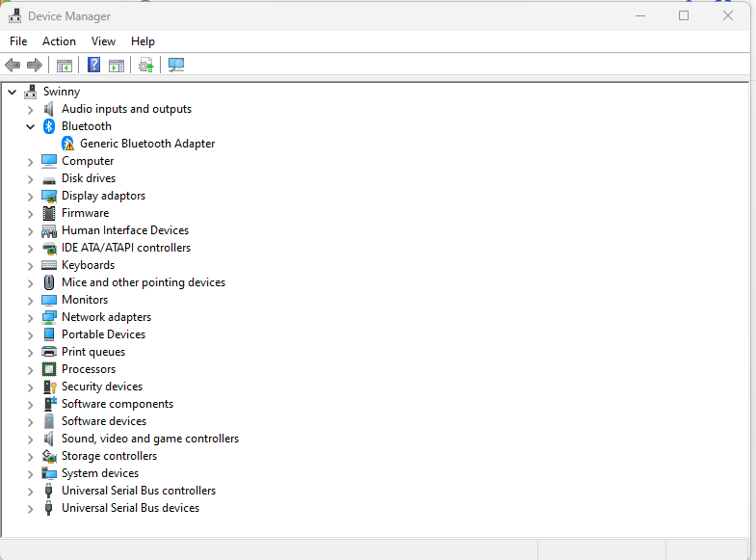Expand the Audio inputs and outputs category

pos(31,110)
